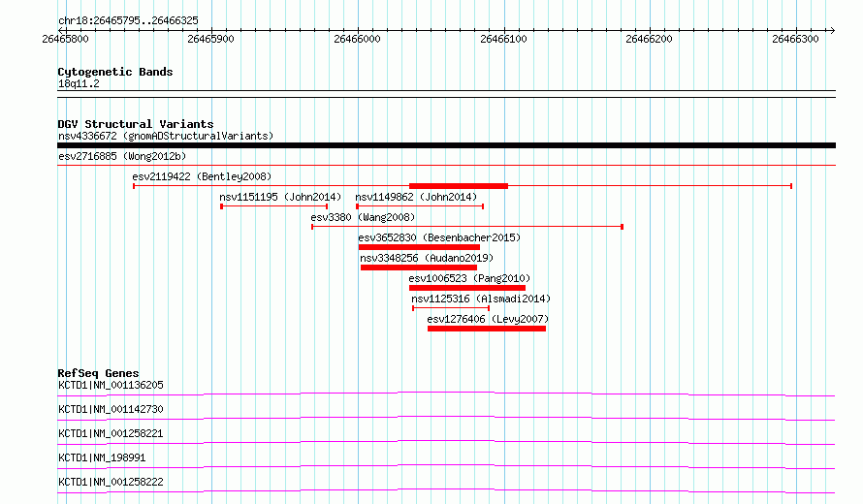Open KCTD1|NM_001258222 transcript label
This screenshot has width=863, height=504.
[x=111, y=482]
